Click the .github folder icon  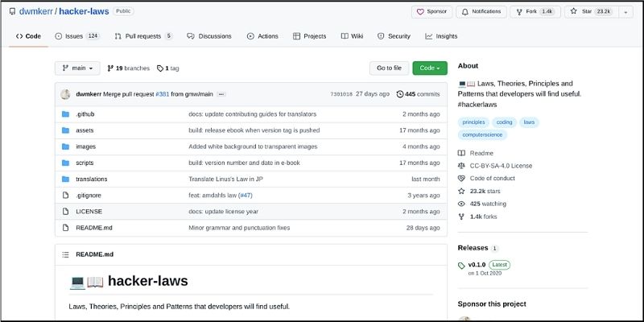(x=65, y=114)
